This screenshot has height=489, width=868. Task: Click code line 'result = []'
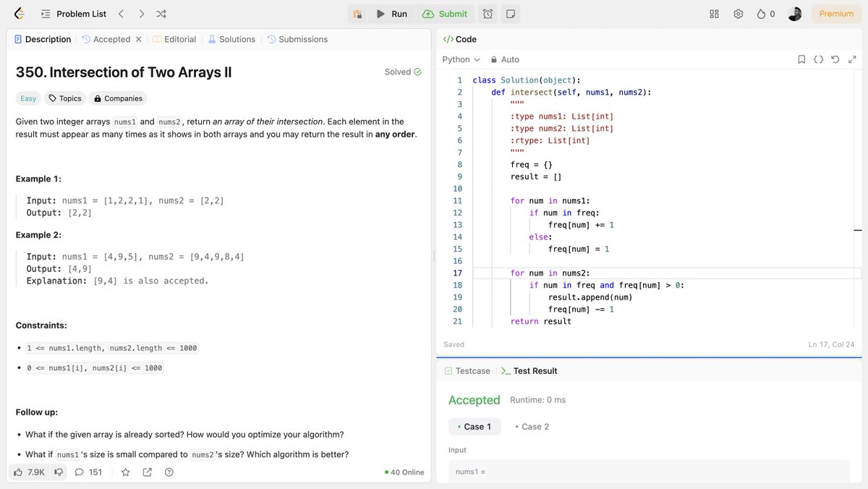coord(536,177)
